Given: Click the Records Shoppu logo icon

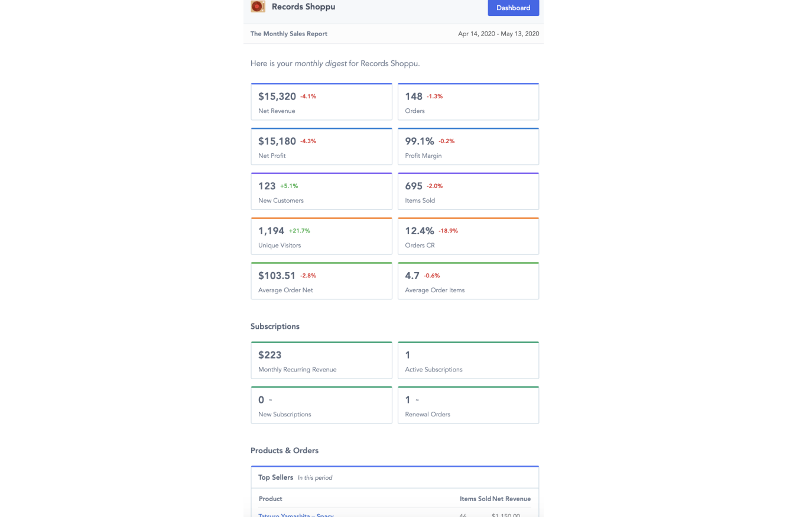Looking at the screenshot, I should click(258, 7).
